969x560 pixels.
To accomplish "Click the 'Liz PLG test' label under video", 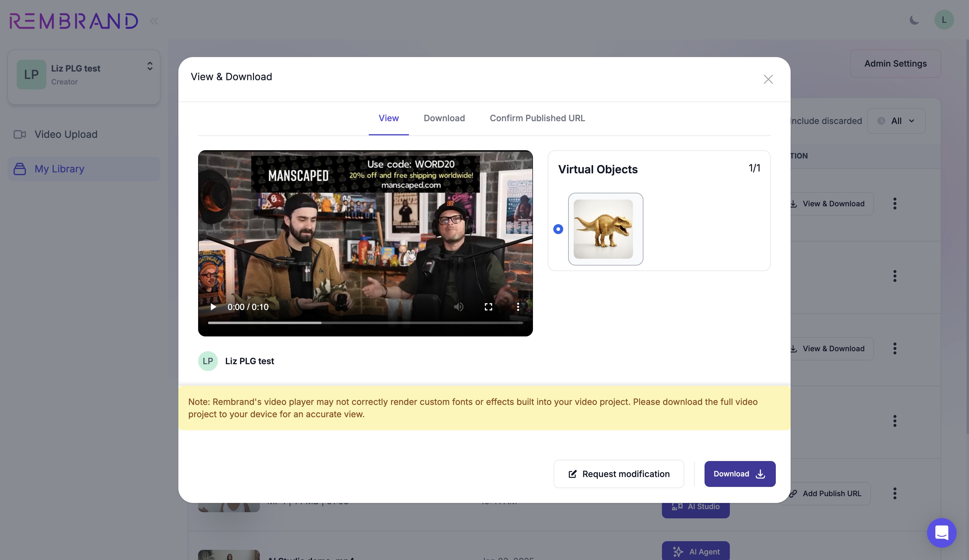I will [x=250, y=361].
